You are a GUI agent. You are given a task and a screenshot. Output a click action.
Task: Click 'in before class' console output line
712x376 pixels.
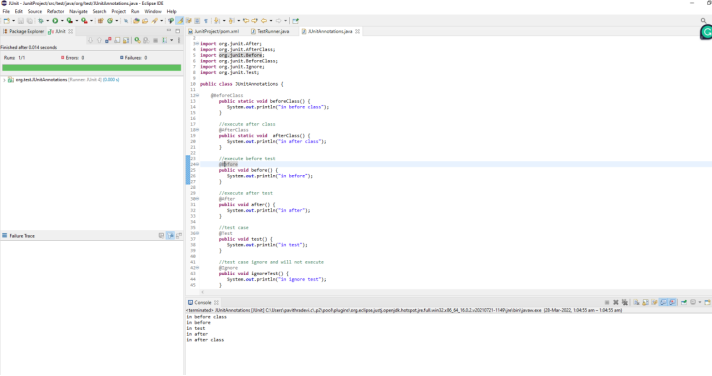[x=206, y=317]
